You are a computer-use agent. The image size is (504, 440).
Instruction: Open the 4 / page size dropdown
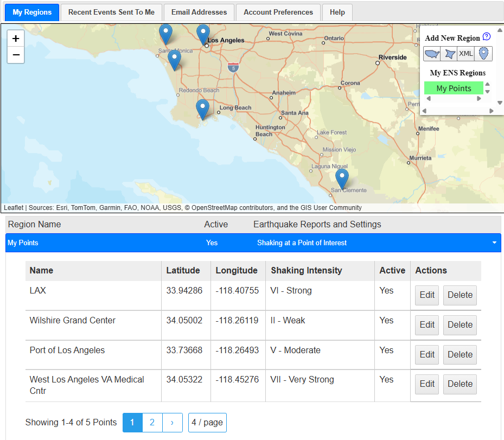(207, 422)
